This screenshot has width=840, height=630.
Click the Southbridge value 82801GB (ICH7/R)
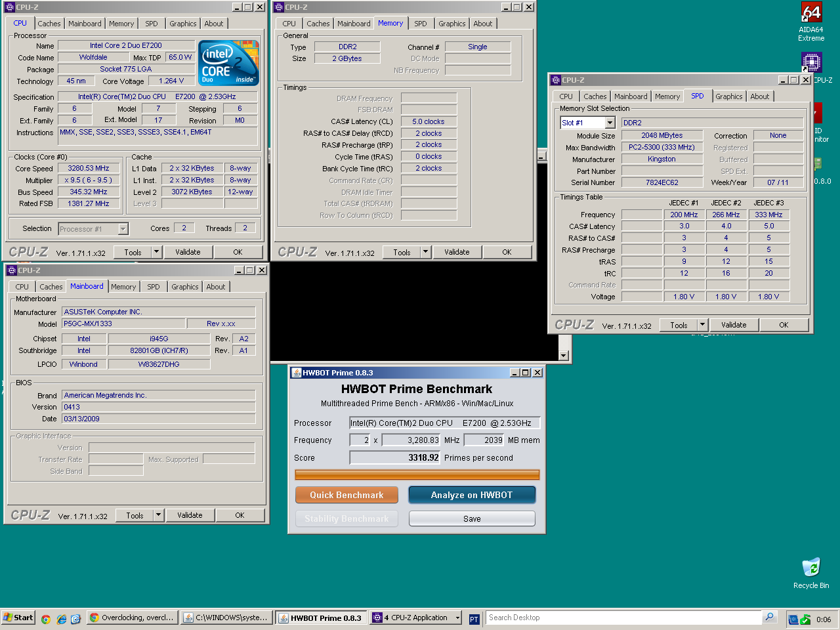click(x=159, y=350)
